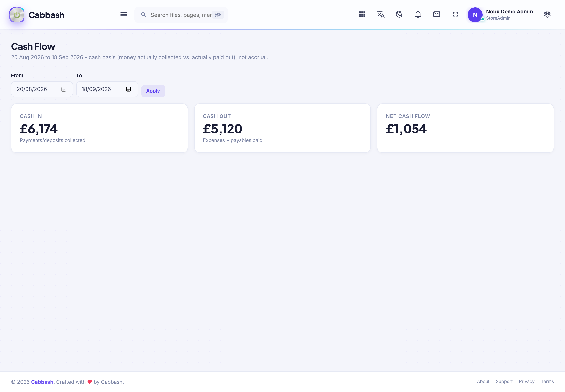This screenshot has width=565, height=392.
Task: Select the Cash In value £6,174
Action: point(39,129)
